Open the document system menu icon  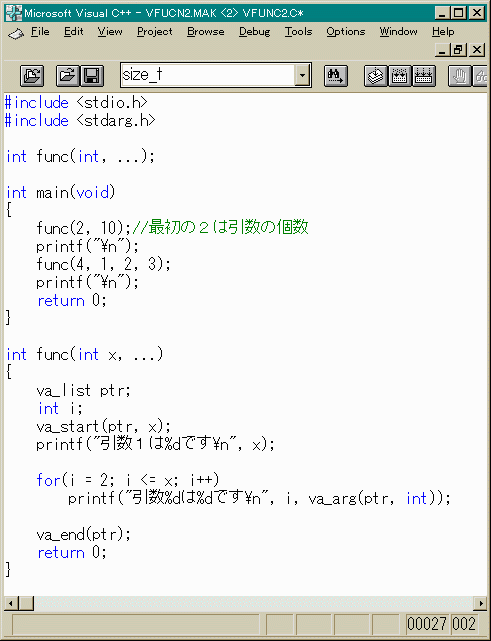point(16,34)
